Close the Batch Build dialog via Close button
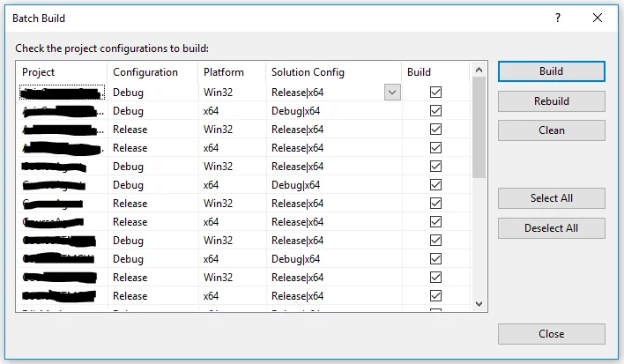 (551, 334)
